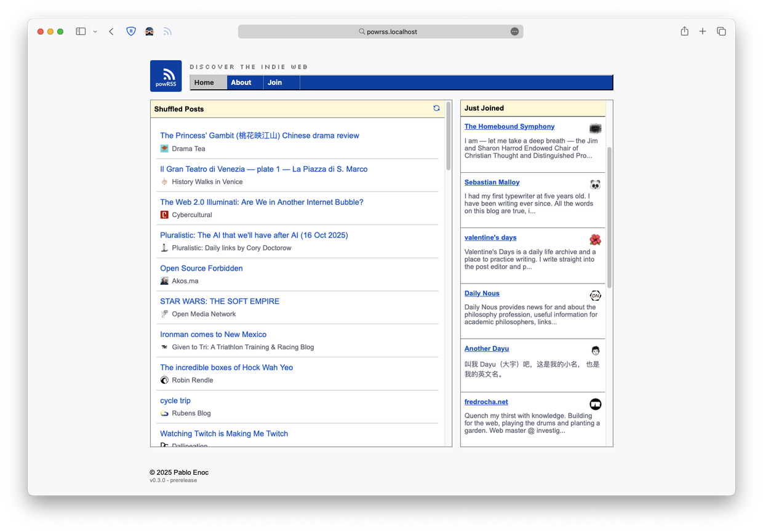Click the valentine's days flower avatar
The image size is (763, 532).
pos(595,240)
